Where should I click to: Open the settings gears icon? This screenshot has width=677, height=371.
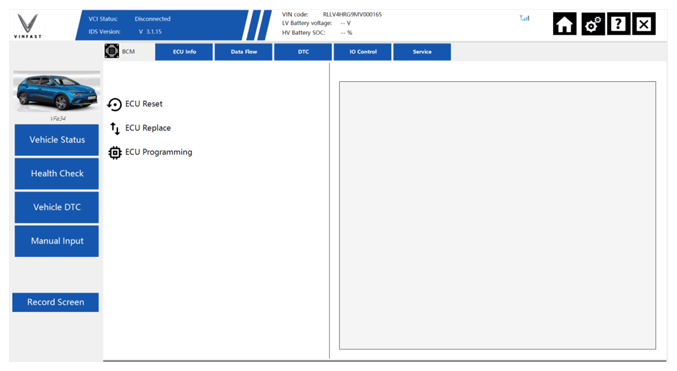point(593,24)
